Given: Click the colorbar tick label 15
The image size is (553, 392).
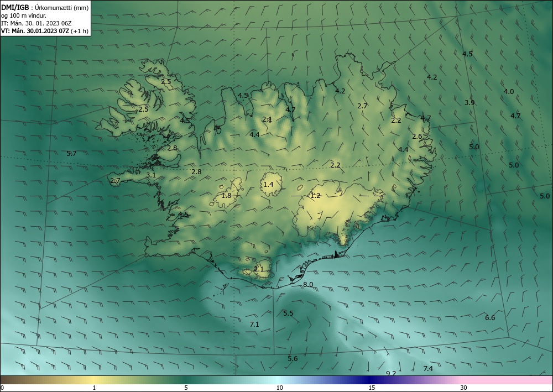Looking at the screenshot, I should click(372, 388).
